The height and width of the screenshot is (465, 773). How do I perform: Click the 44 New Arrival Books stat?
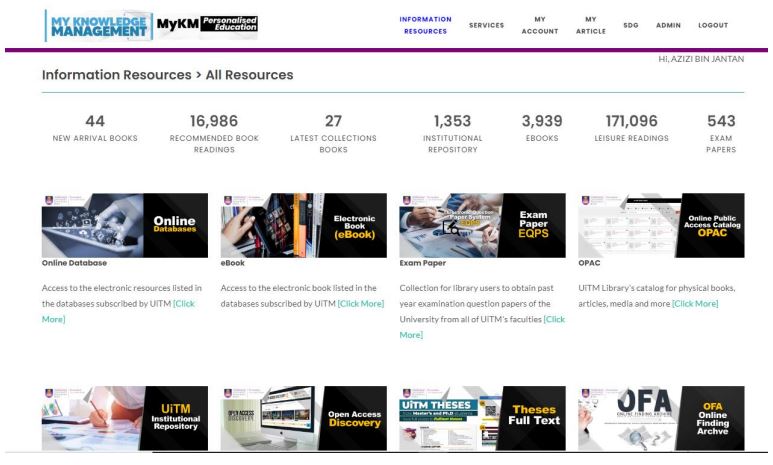[x=95, y=128]
